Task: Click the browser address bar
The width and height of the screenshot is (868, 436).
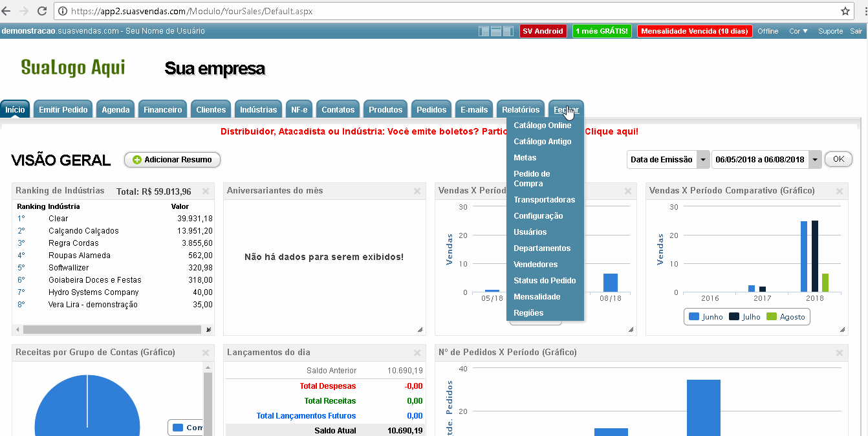Action: (446, 11)
